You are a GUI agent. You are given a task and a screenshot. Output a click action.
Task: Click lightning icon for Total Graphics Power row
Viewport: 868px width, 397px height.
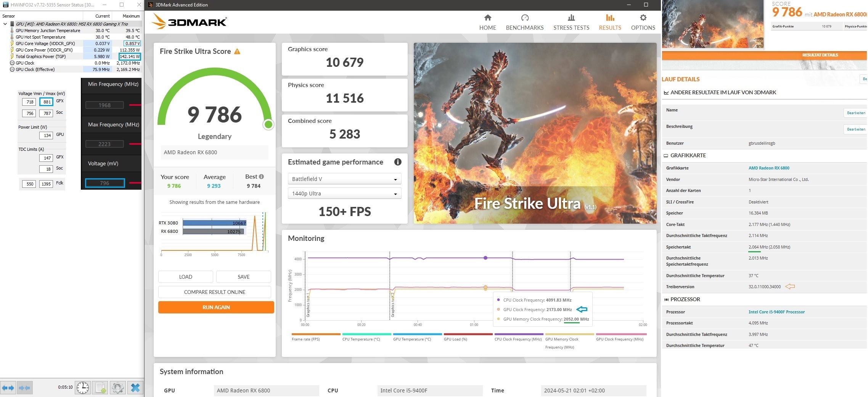click(x=12, y=56)
